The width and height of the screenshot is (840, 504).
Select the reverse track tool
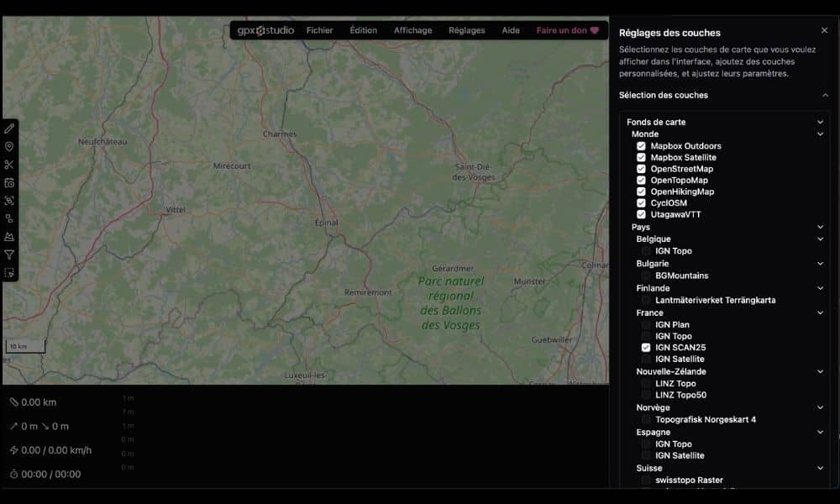coord(10,201)
